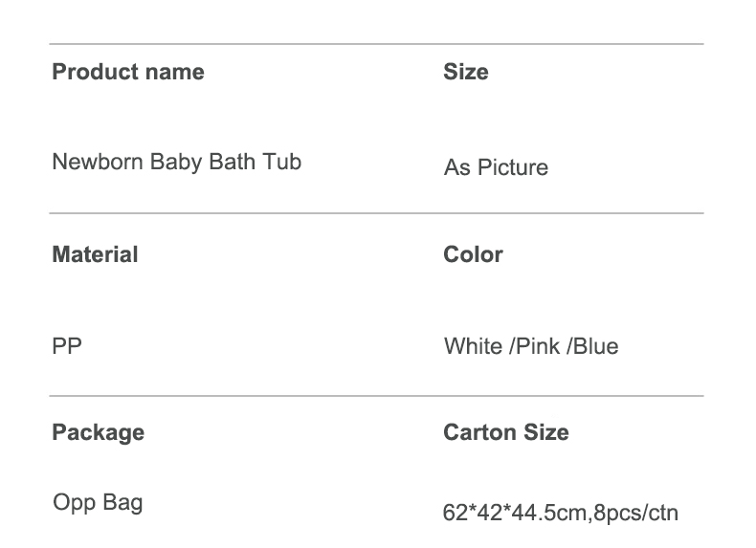Screen dimensions: 756x548
Task: Click the Carton Size header
Action: pyautogui.click(x=506, y=432)
